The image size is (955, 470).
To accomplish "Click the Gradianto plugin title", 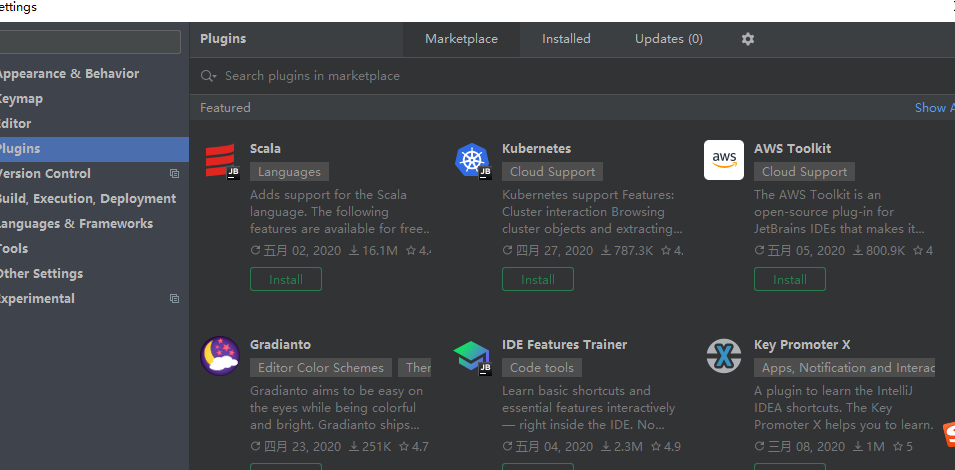I will [x=280, y=345].
